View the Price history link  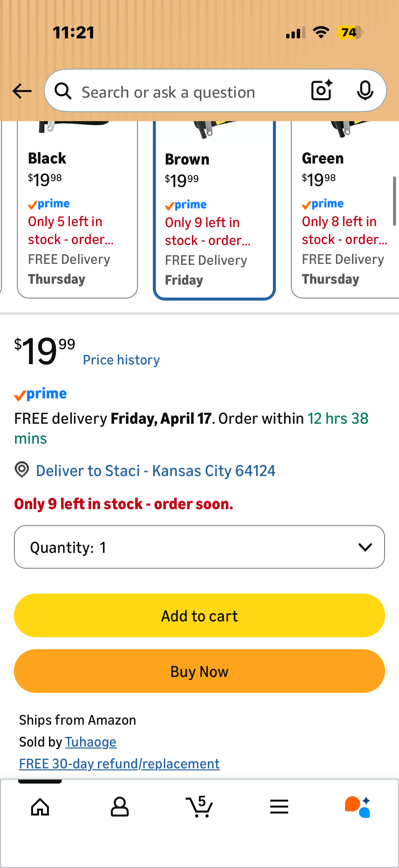tap(121, 360)
